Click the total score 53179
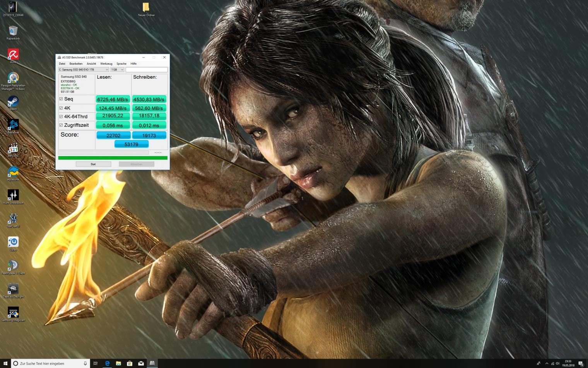Viewport: 588px width, 368px height. [x=132, y=144]
